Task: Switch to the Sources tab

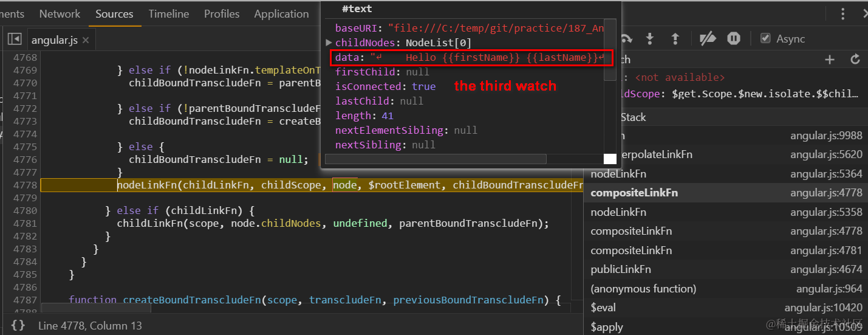Action: click(x=114, y=13)
